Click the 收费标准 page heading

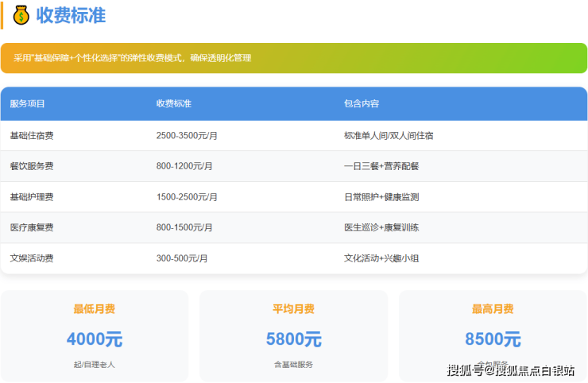[x=71, y=15]
